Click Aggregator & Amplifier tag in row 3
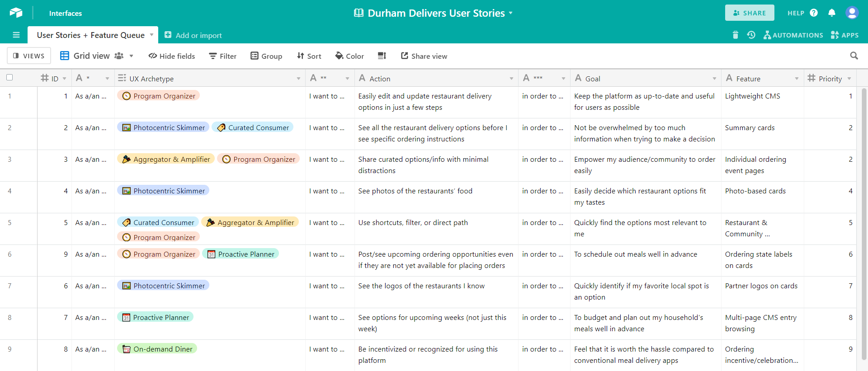The width and height of the screenshot is (868, 371). (x=166, y=159)
